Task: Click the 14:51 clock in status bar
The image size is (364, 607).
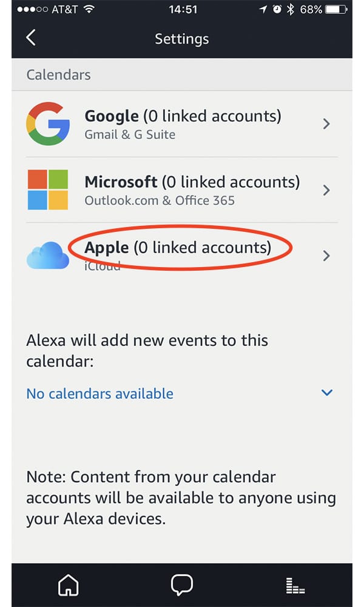Action: coord(181,10)
